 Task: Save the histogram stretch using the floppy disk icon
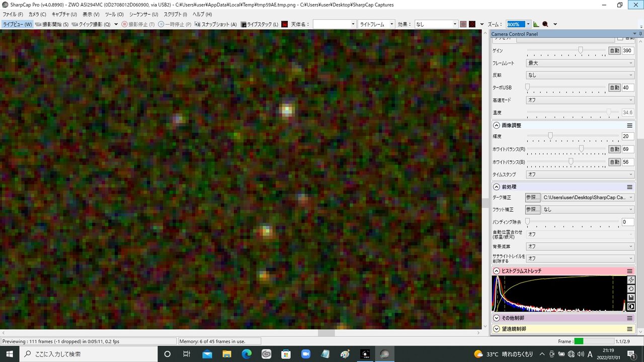click(631, 298)
